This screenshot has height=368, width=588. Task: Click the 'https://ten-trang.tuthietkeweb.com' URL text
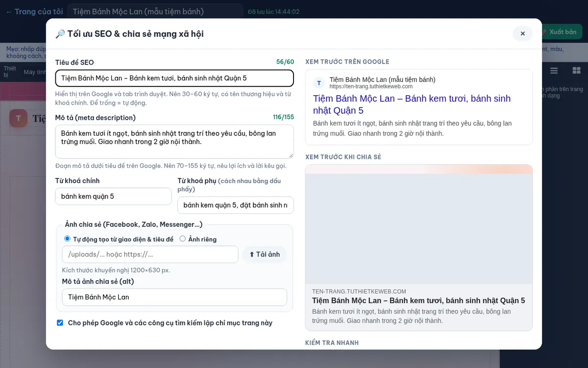pos(371,87)
